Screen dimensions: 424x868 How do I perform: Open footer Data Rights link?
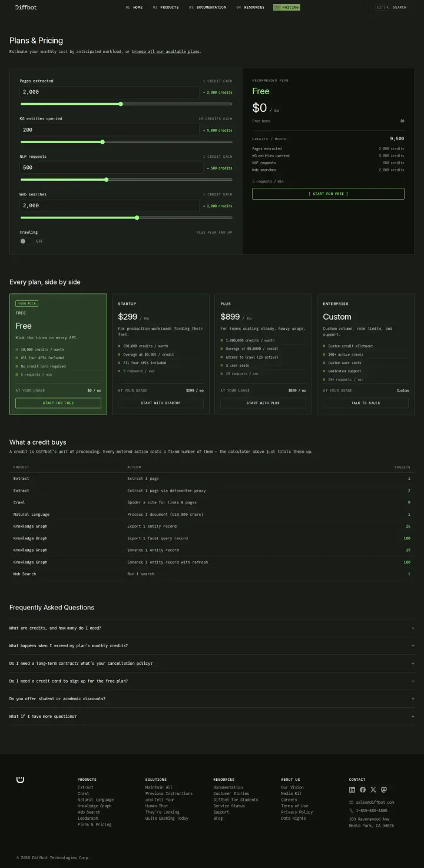pos(293,819)
